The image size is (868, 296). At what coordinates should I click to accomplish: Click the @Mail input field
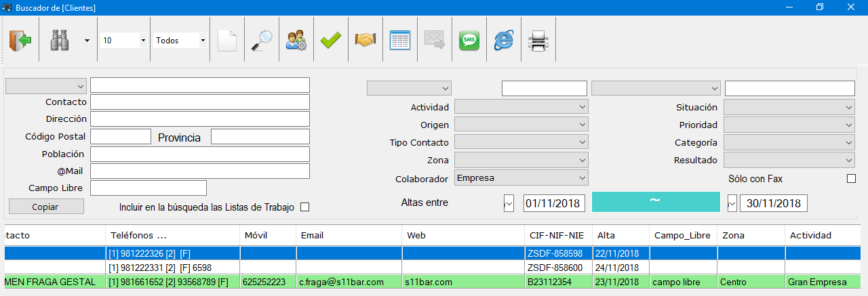(200, 171)
